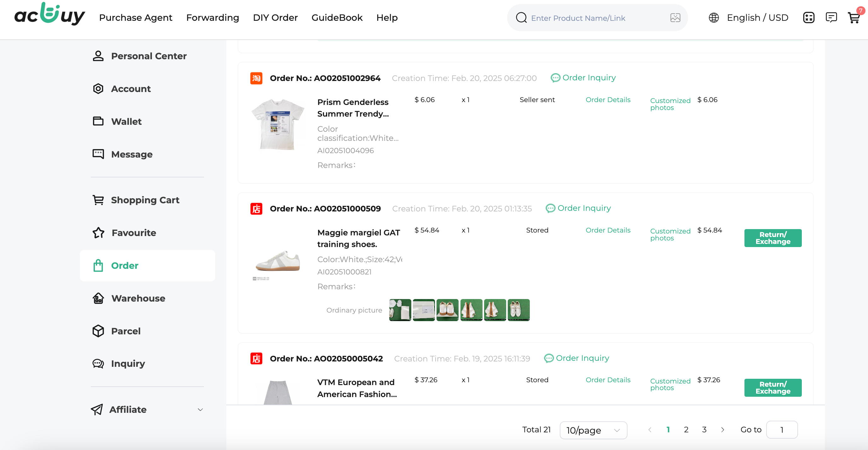Click the Personal Center person icon

(98, 56)
